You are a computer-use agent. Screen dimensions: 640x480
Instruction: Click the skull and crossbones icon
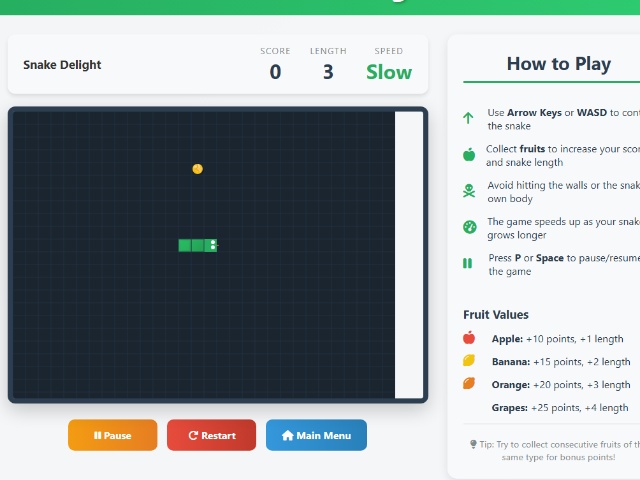point(469,191)
